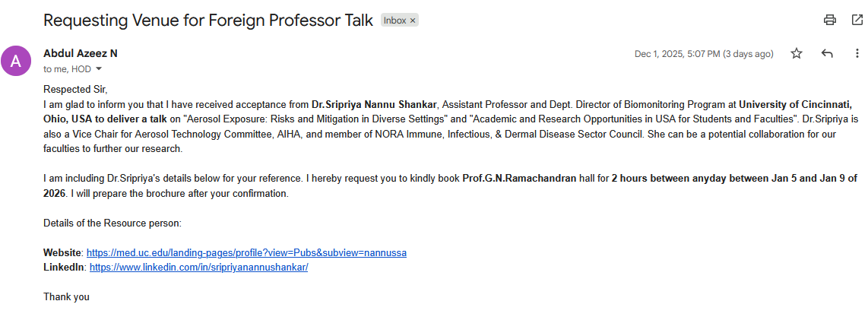
Task: Click the email subject title
Action: [x=208, y=21]
